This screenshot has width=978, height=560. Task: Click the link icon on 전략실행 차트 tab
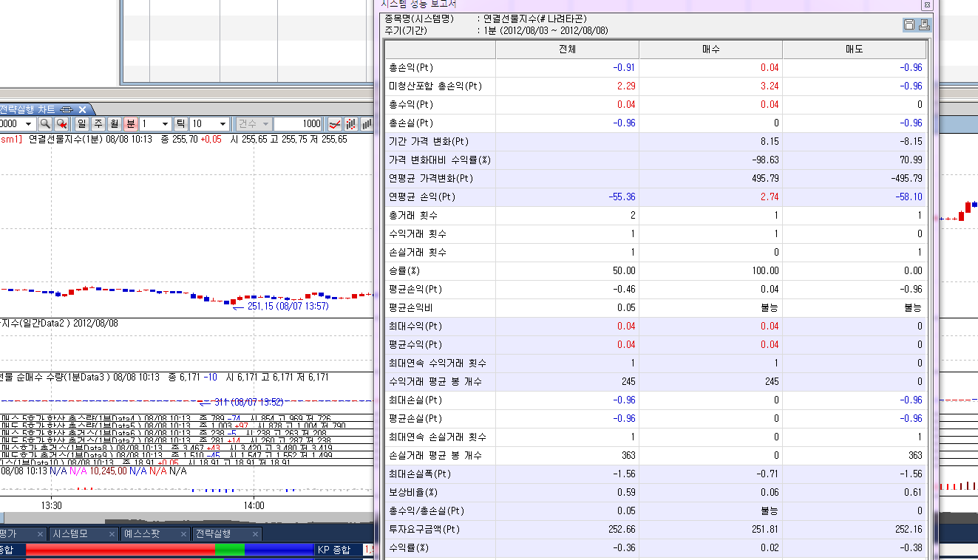(x=66, y=109)
